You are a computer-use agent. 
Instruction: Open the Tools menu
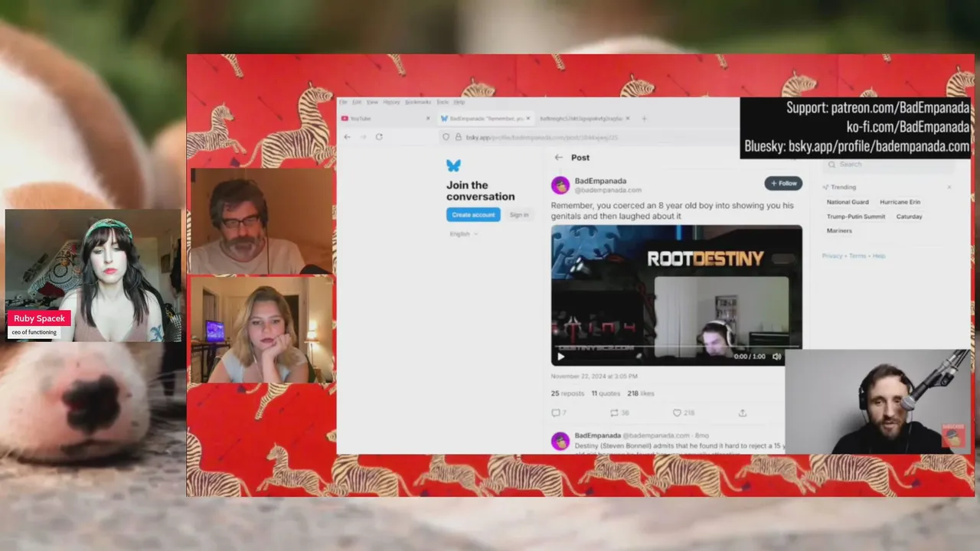pos(443,102)
